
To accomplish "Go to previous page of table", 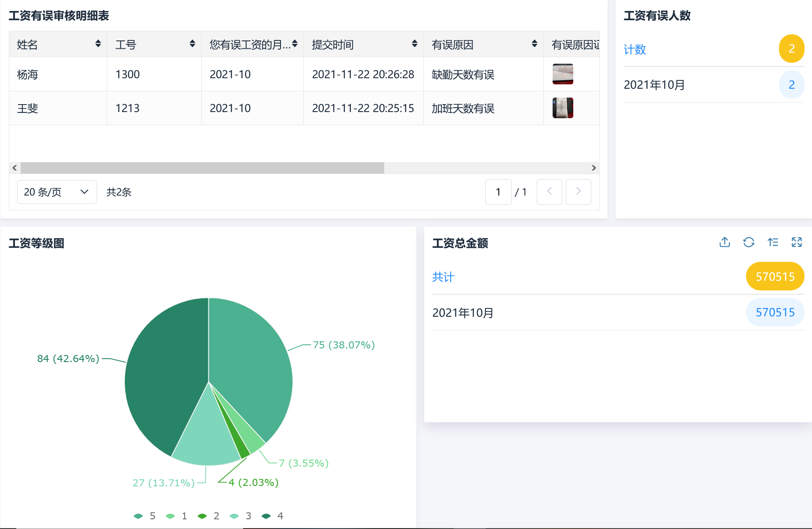I will pyautogui.click(x=549, y=192).
